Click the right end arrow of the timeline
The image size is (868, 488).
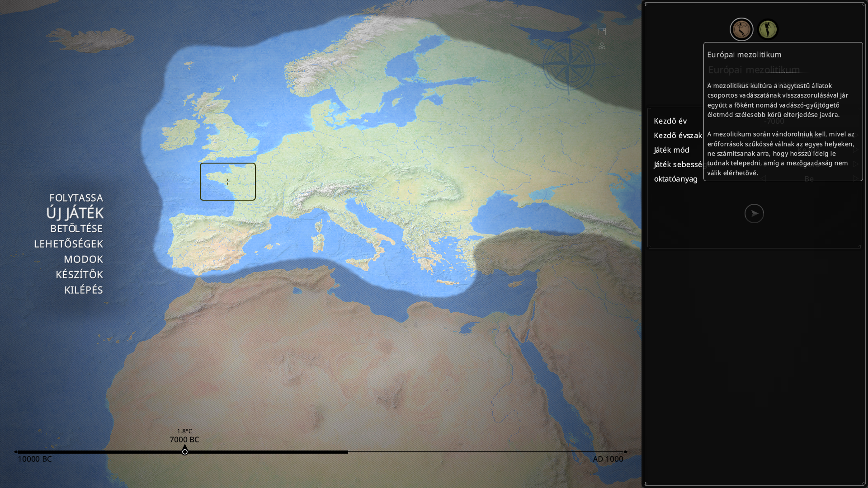tap(626, 452)
